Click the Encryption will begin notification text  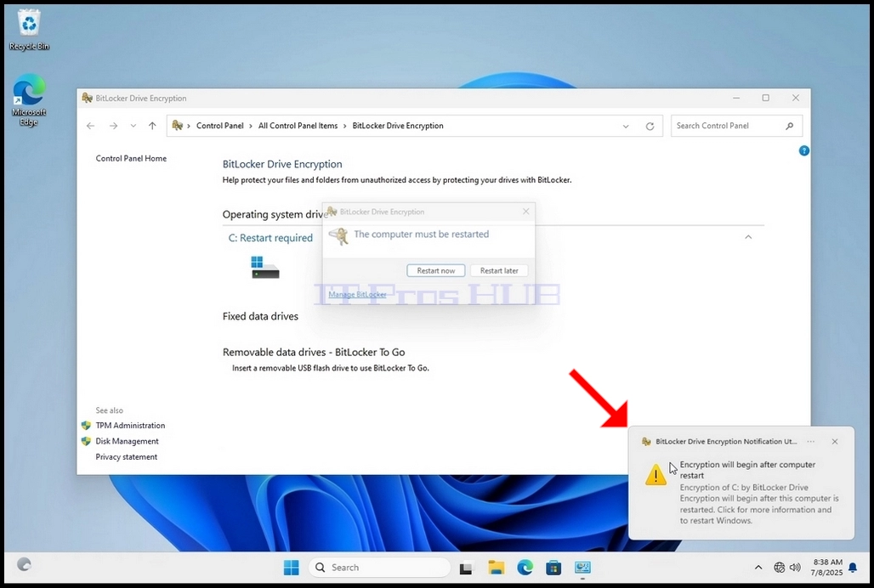(x=747, y=470)
